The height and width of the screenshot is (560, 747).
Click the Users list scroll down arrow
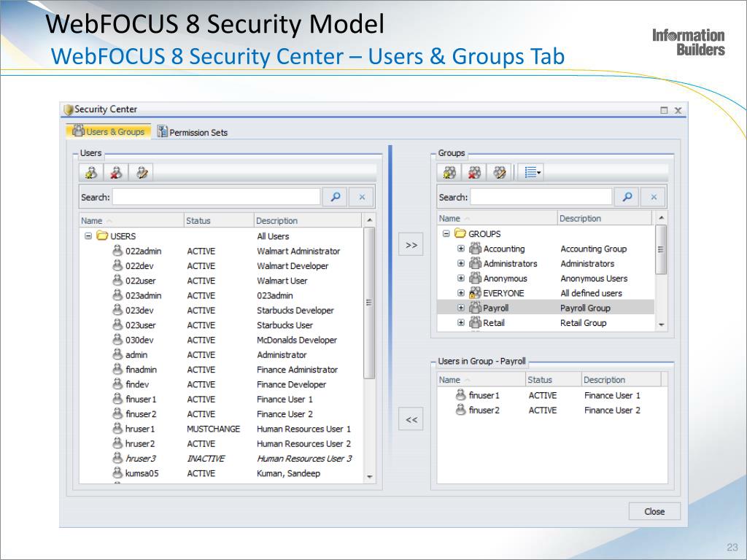[369, 477]
